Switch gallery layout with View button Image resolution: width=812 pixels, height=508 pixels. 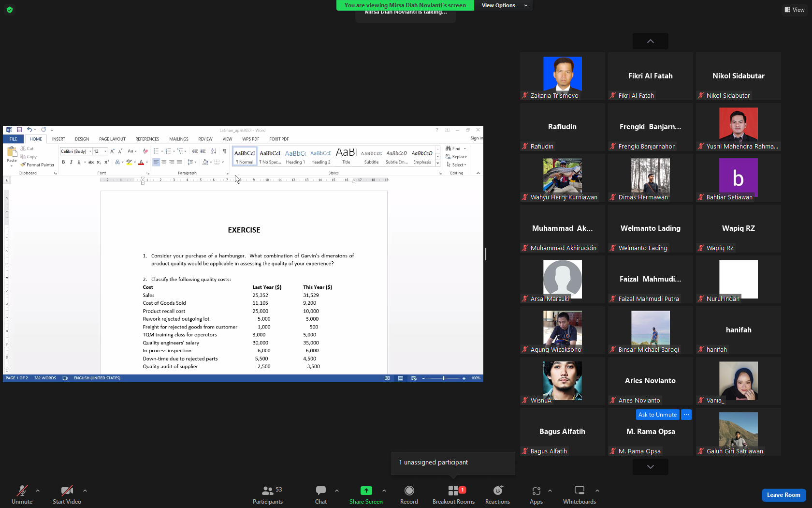point(794,10)
